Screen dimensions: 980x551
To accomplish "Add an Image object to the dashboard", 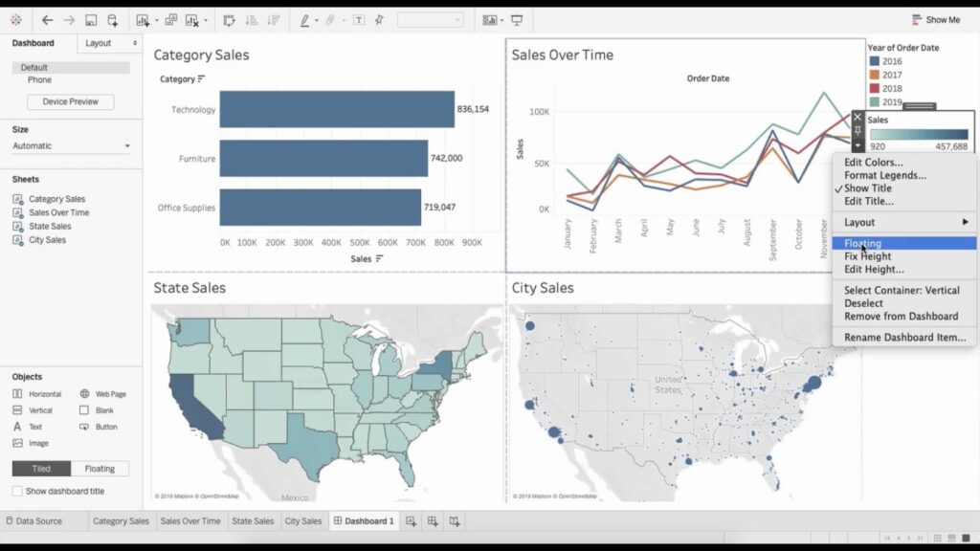I will click(38, 442).
